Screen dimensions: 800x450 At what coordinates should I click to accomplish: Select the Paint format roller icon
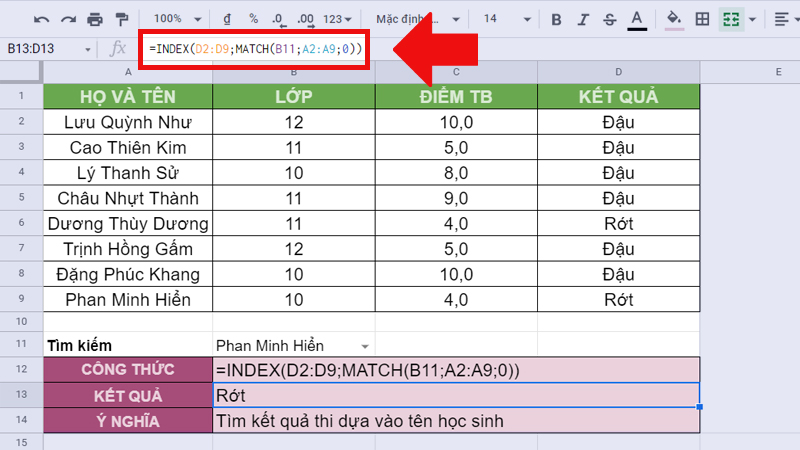[x=122, y=19]
